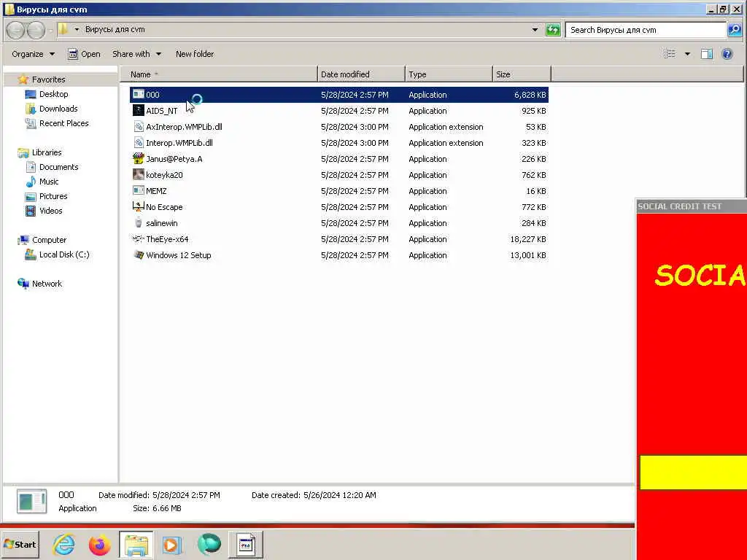Click the Windows Explorer taskbar icon

136,544
